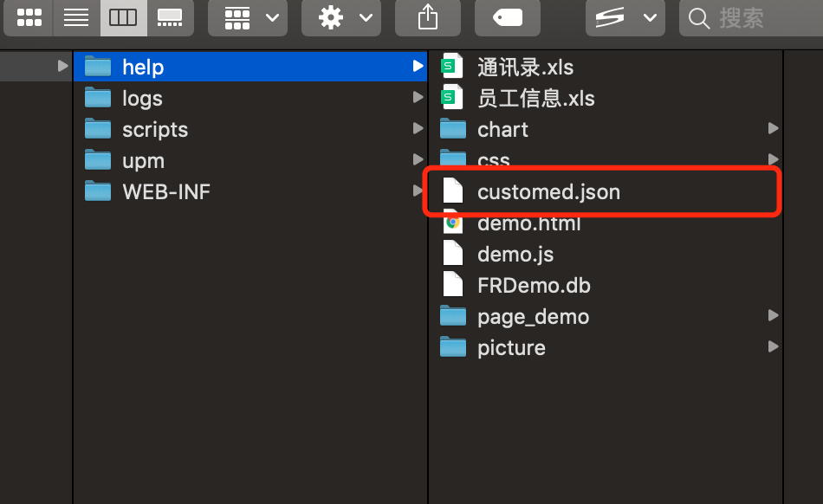
Task: Select the column view button
Action: [123, 17]
